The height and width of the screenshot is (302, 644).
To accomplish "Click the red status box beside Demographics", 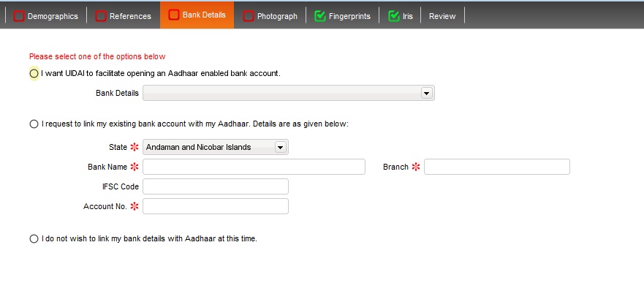I will pyautogui.click(x=19, y=16).
